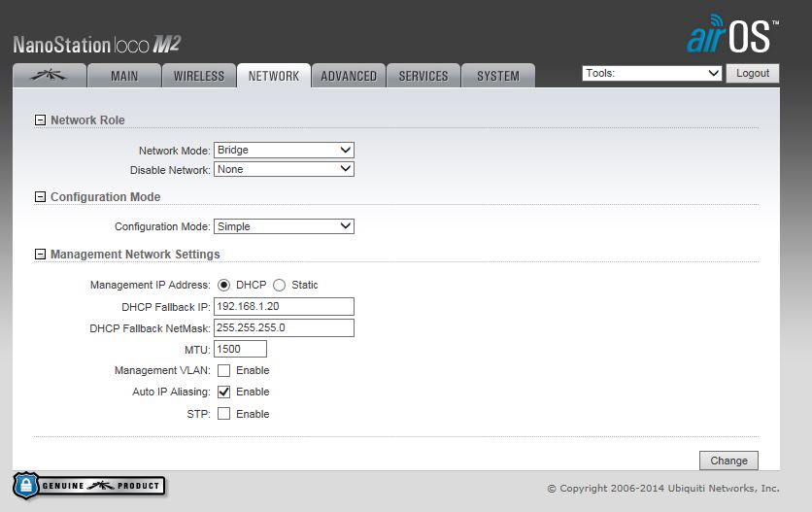The width and height of the screenshot is (812, 512).
Task: Click the DHCP Fallback NetMask field
Action: tap(284, 327)
